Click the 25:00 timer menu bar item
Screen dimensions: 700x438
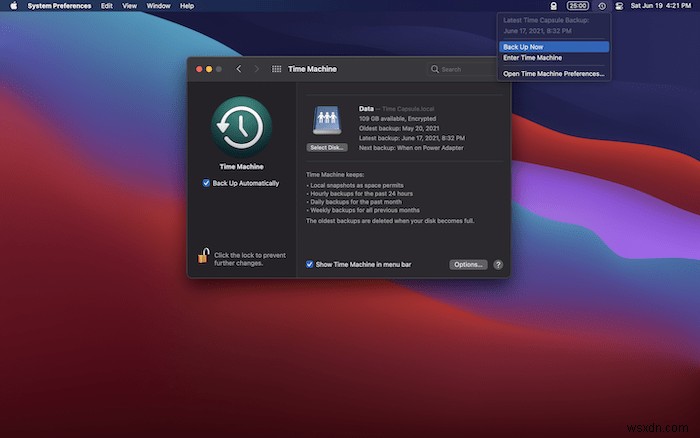[x=578, y=6]
